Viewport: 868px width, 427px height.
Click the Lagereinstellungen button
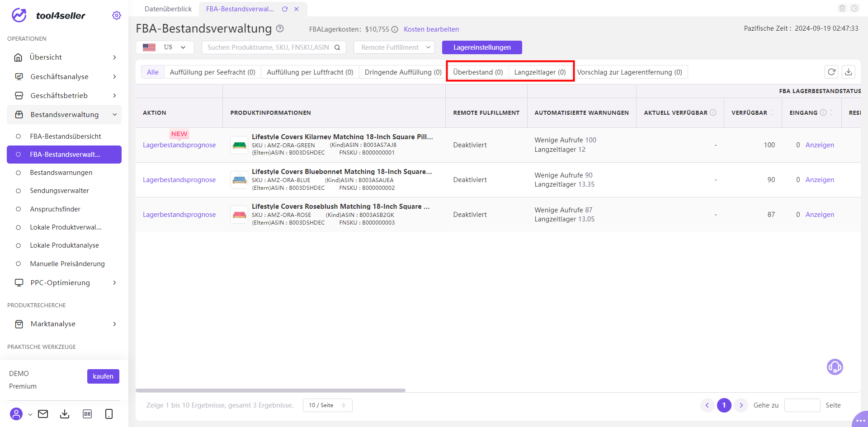tap(482, 47)
